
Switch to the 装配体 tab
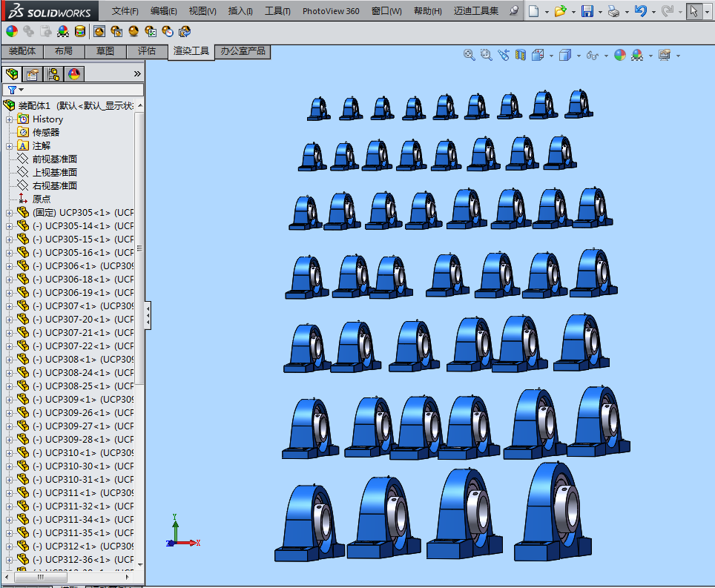click(x=22, y=51)
